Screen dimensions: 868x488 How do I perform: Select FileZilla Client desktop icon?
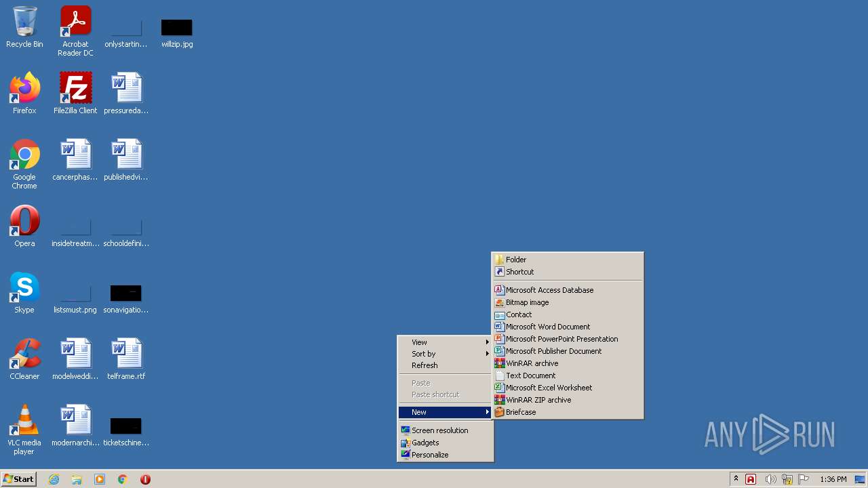75,94
